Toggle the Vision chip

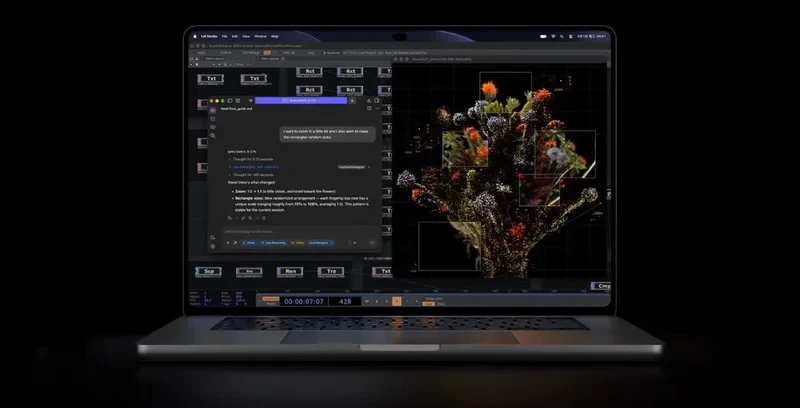pyautogui.click(x=298, y=243)
